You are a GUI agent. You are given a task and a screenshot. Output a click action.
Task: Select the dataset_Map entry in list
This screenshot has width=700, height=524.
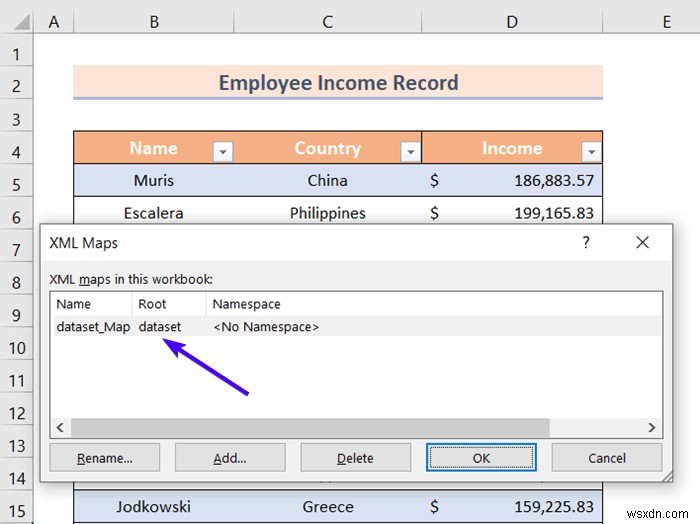pos(357,327)
